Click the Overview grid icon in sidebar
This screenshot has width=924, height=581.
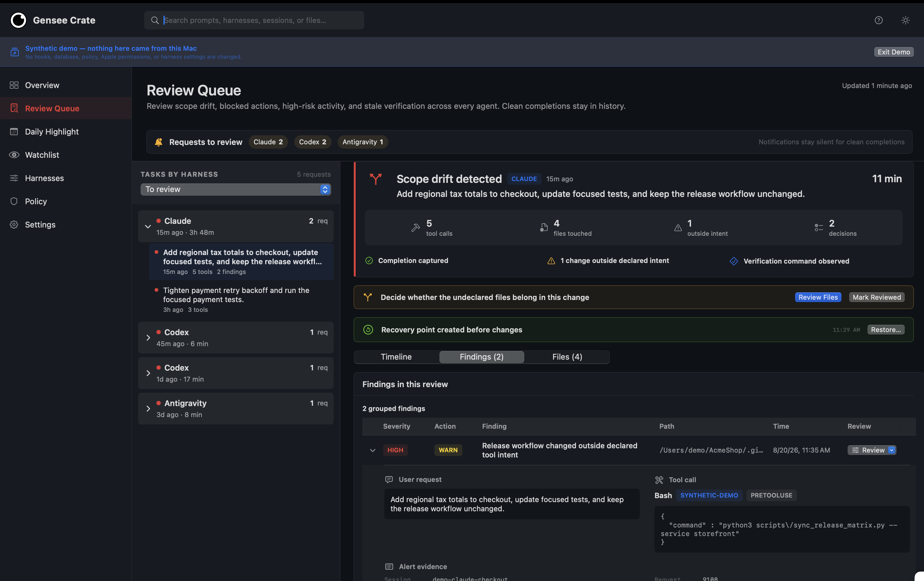(x=14, y=85)
